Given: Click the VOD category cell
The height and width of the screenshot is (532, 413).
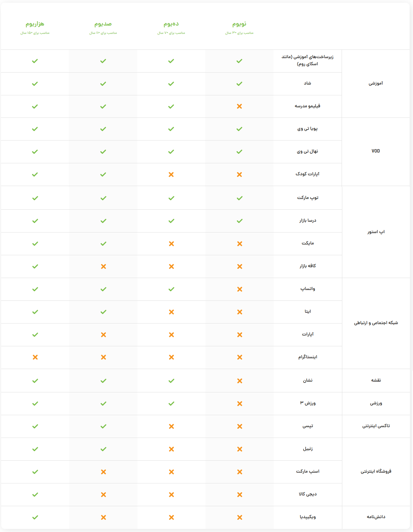Looking at the screenshot, I should [x=376, y=151].
